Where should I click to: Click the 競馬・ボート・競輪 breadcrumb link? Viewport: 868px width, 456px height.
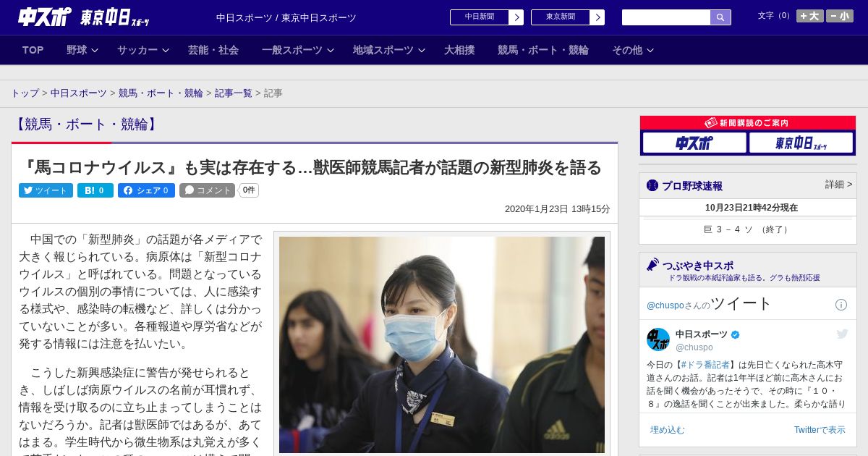(x=161, y=93)
